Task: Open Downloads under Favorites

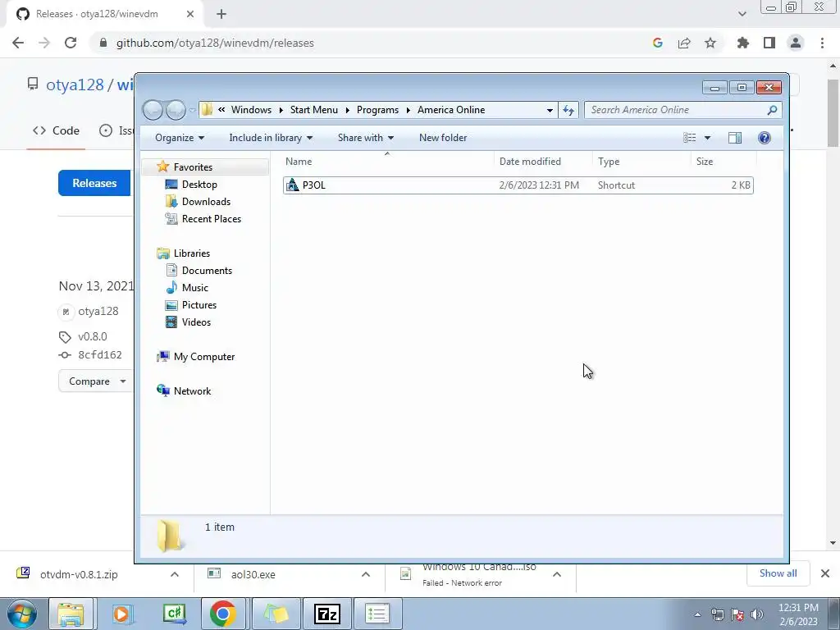Action: 206,202
